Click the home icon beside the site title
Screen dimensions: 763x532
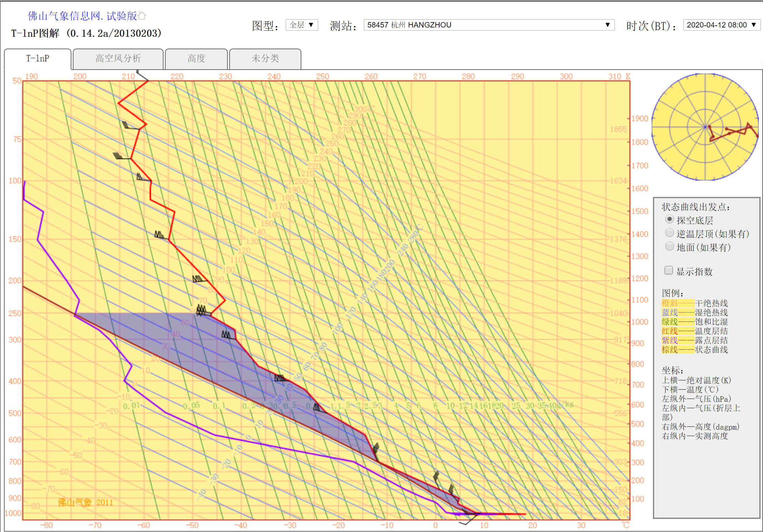tap(142, 15)
